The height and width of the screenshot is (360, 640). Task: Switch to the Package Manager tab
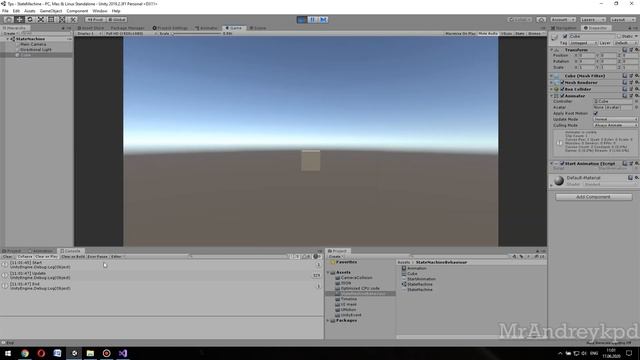pos(127,28)
